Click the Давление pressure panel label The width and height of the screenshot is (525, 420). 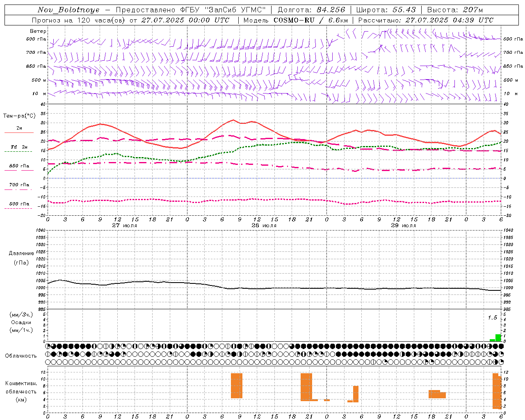click(x=21, y=253)
